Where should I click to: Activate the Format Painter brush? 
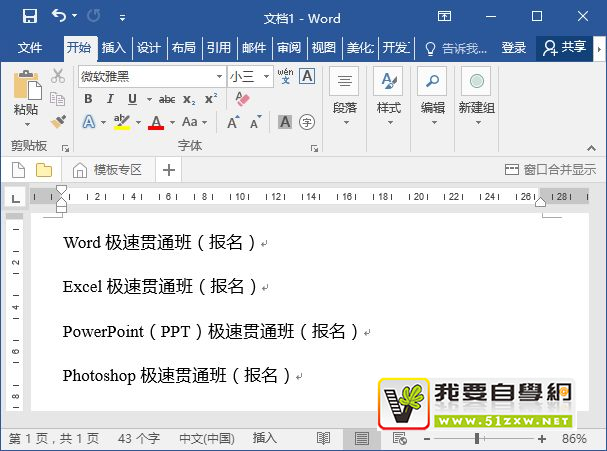pos(58,121)
